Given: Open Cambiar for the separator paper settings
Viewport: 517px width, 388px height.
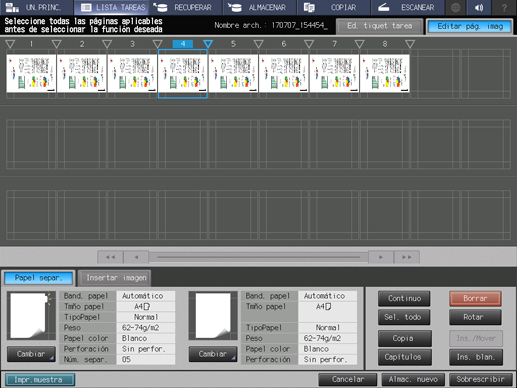Looking at the screenshot, I should point(31,354).
